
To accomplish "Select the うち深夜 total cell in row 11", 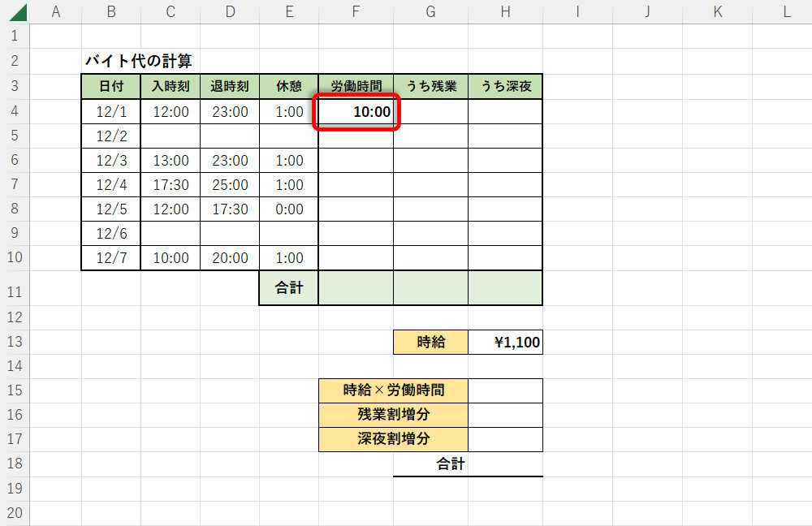I will tap(505, 288).
